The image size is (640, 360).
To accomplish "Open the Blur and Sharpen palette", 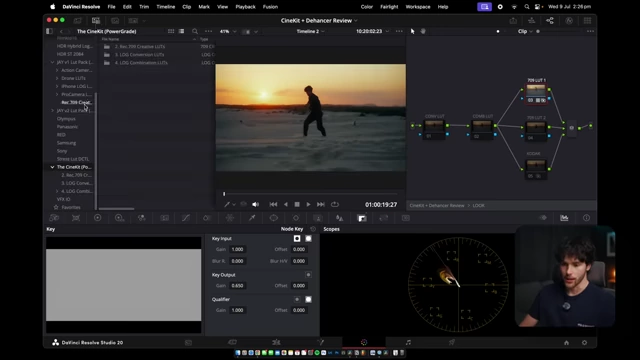I will point(339,218).
